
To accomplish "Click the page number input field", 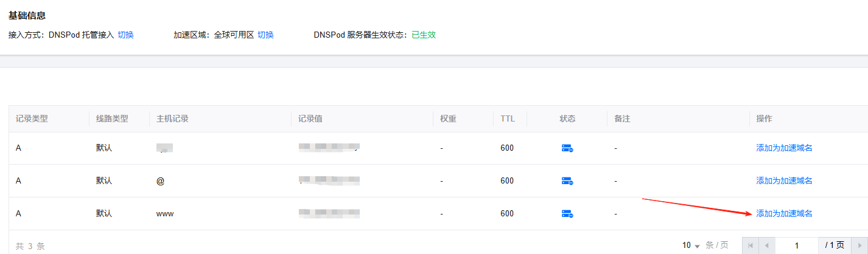I will click(796, 245).
